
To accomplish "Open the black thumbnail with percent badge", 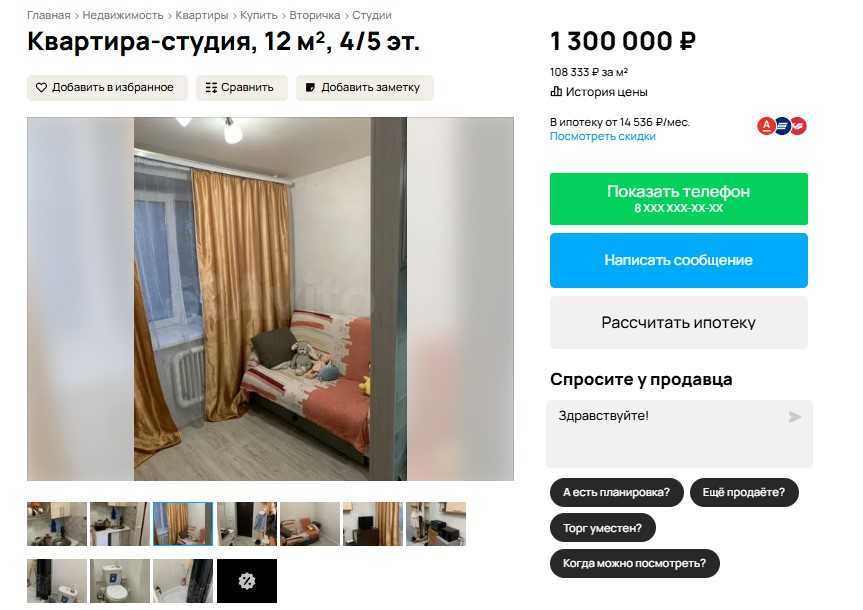I will coord(247,581).
